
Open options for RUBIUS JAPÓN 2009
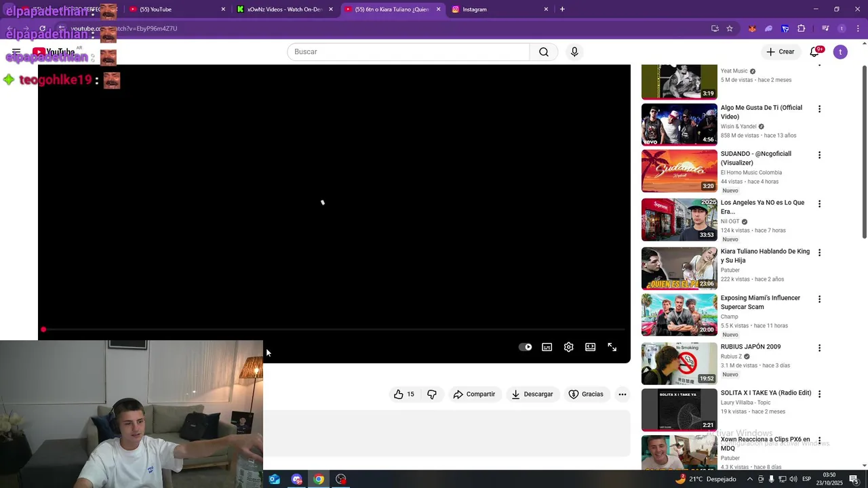pyautogui.click(x=819, y=348)
